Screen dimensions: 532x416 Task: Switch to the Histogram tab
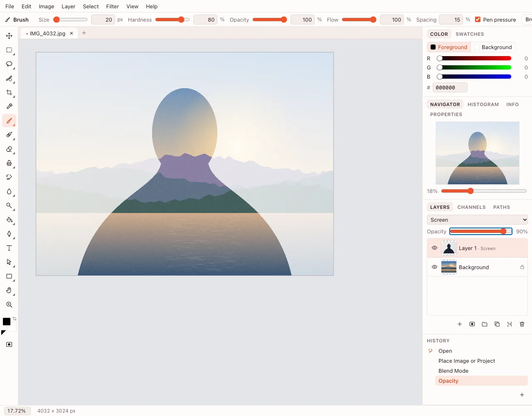pos(483,104)
